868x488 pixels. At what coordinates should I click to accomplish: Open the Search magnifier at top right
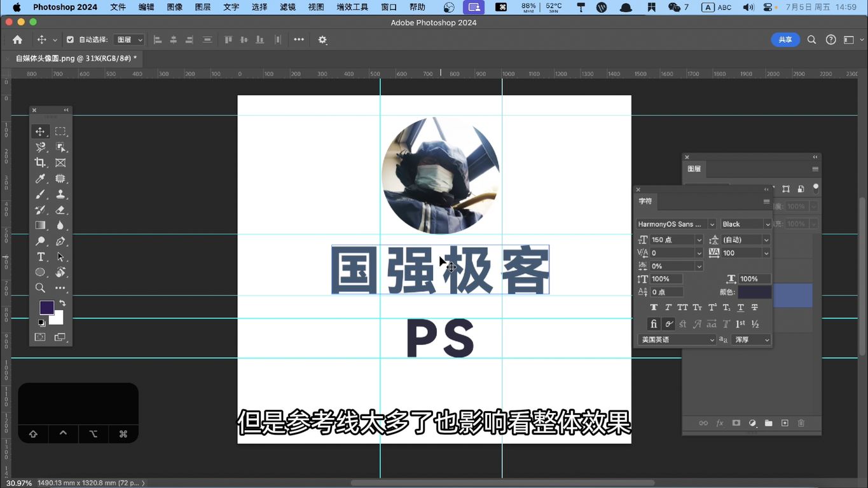[x=811, y=39]
